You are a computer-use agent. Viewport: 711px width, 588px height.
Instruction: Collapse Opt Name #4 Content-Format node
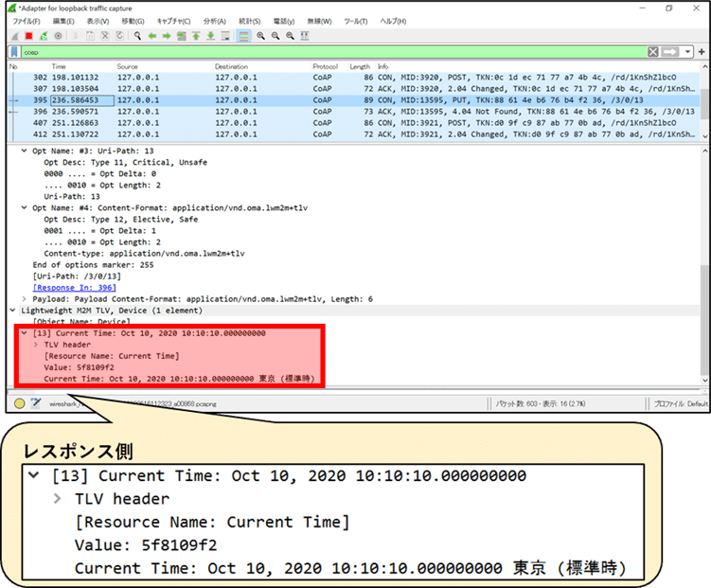[x=25, y=207]
